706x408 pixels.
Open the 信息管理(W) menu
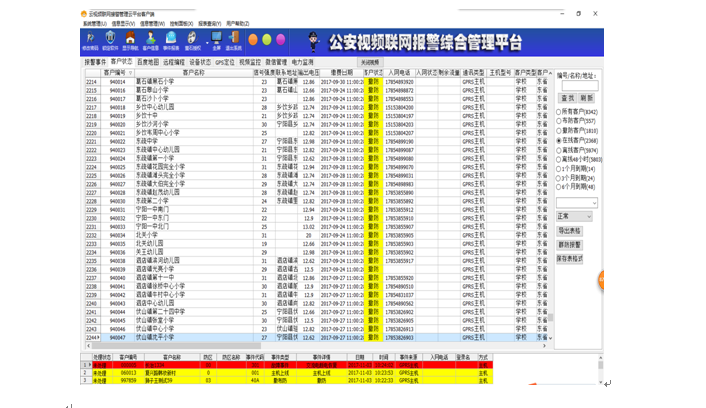(x=152, y=23)
